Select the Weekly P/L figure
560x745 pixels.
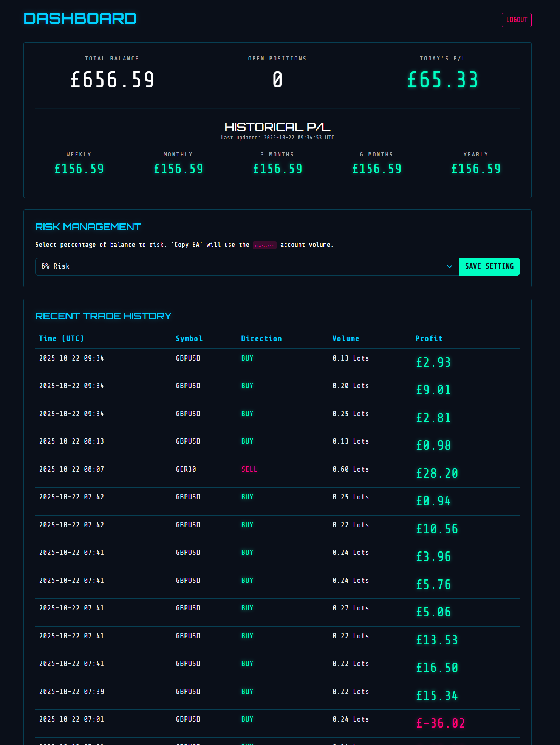click(x=79, y=169)
